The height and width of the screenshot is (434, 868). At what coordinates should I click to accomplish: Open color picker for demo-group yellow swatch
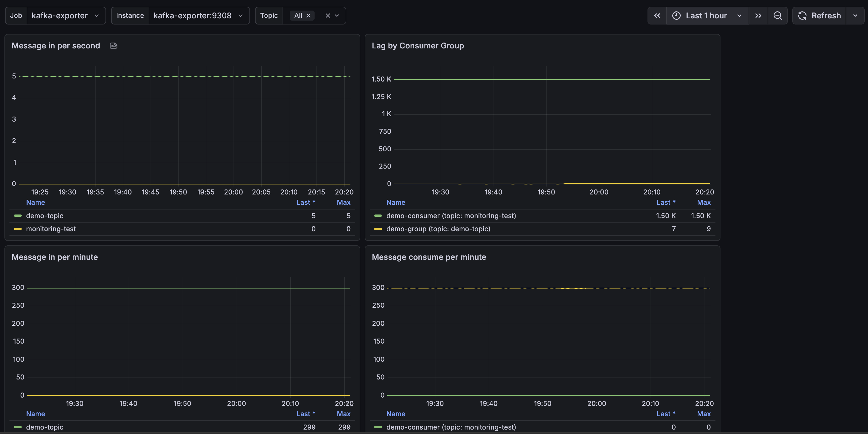point(378,229)
